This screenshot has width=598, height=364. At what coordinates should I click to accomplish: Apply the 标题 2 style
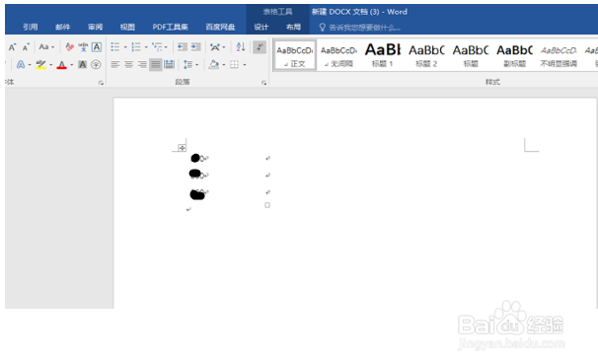(x=426, y=55)
